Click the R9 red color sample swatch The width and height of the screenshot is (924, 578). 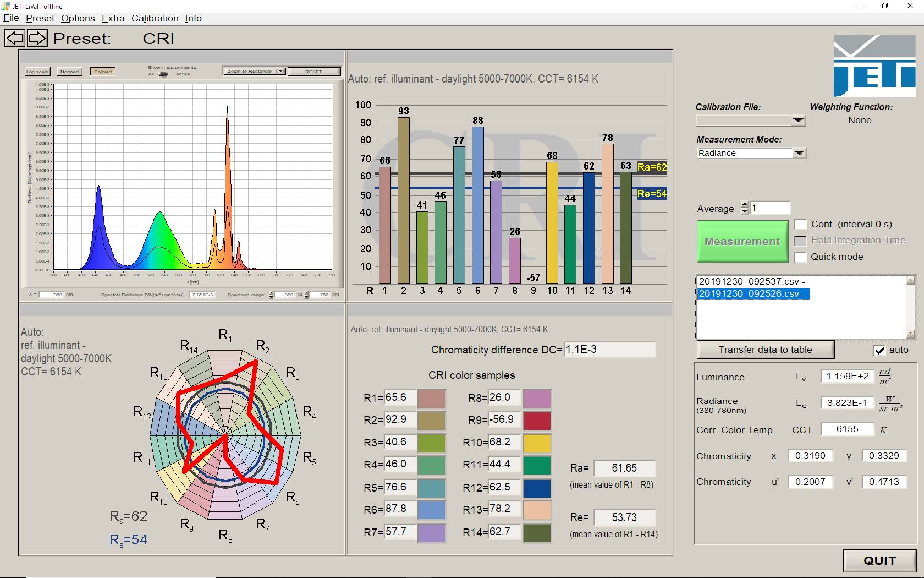click(537, 421)
